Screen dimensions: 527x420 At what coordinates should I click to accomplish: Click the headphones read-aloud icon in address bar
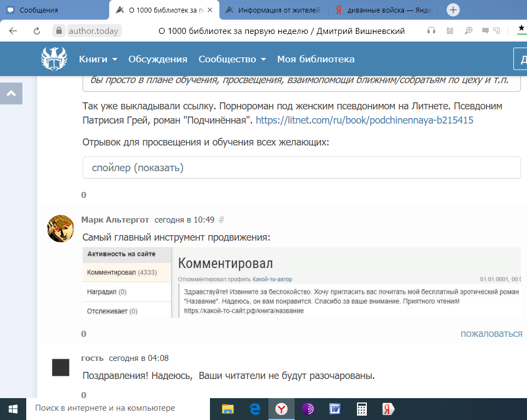point(431,31)
